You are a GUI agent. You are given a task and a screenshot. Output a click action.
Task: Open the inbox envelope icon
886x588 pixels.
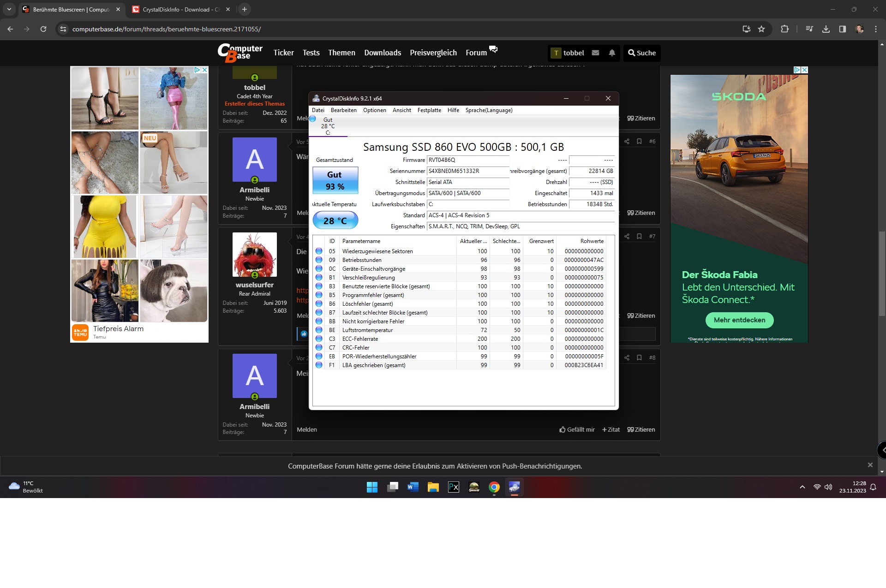click(x=596, y=53)
